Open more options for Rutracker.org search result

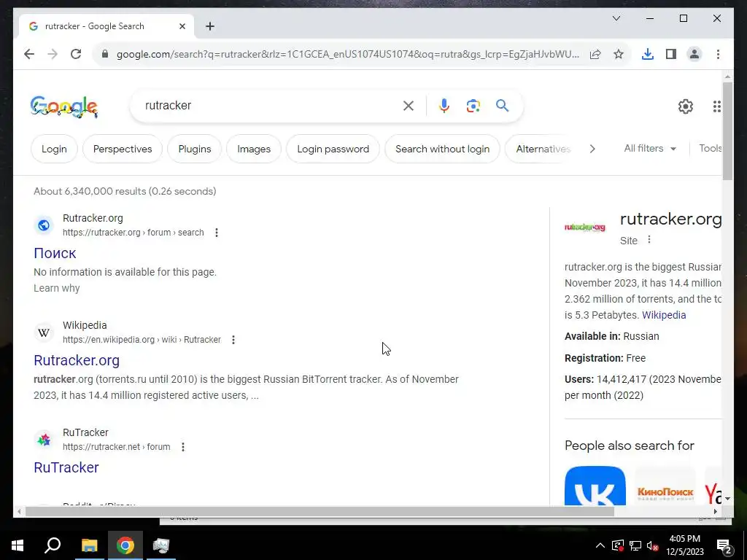216,233
